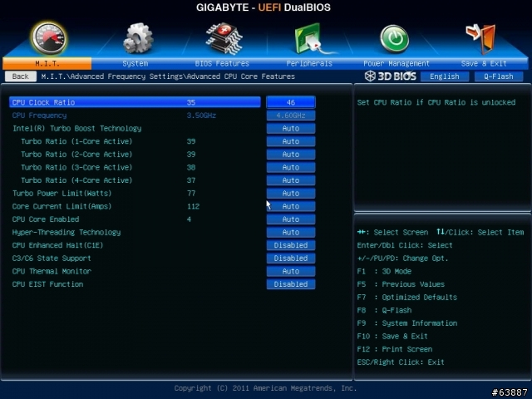532x399 pixels.
Task: Click the F10 Save & Exit help line
Action: coord(392,336)
